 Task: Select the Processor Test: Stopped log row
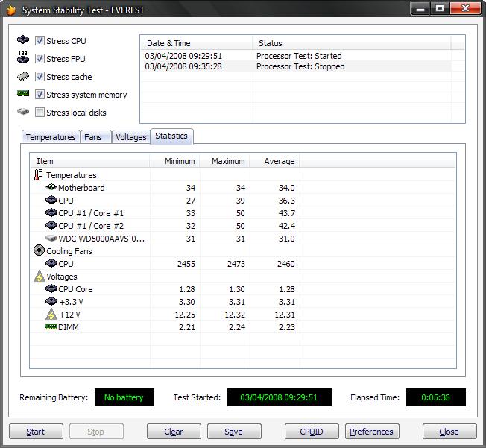[296, 66]
